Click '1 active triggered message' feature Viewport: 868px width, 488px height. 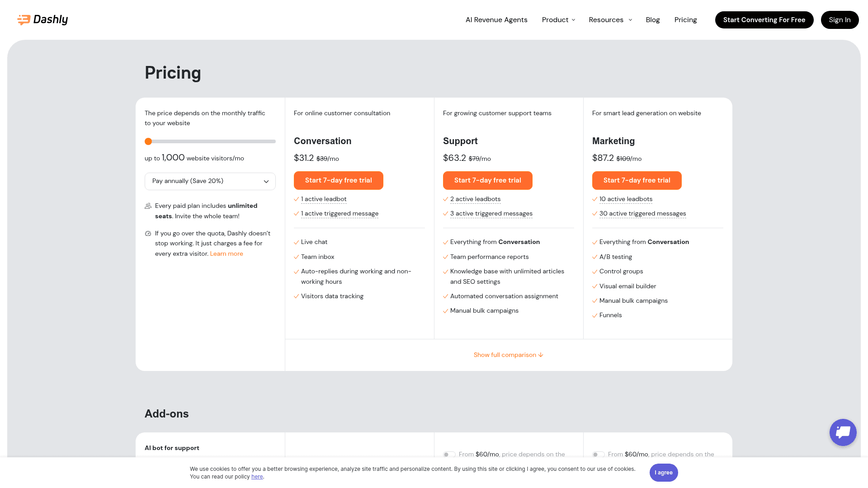pyautogui.click(x=340, y=214)
